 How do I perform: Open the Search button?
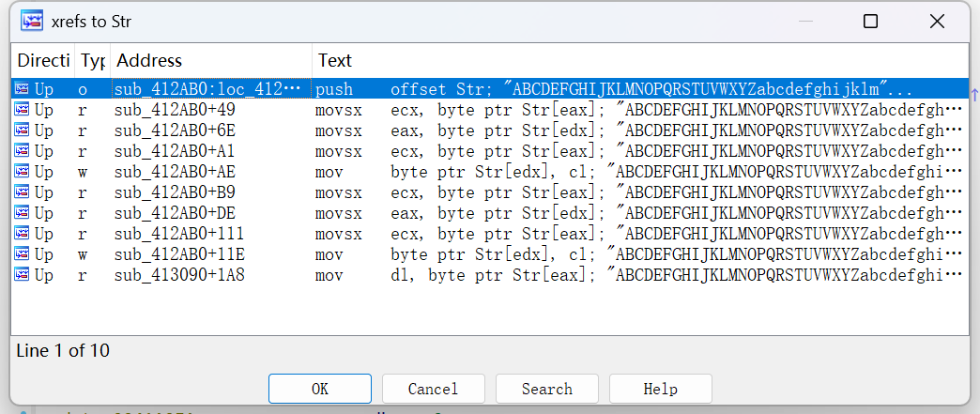(x=547, y=389)
